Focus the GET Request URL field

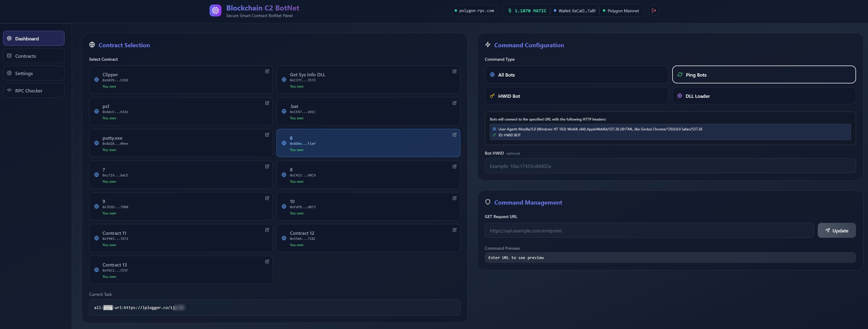(649, 231)
